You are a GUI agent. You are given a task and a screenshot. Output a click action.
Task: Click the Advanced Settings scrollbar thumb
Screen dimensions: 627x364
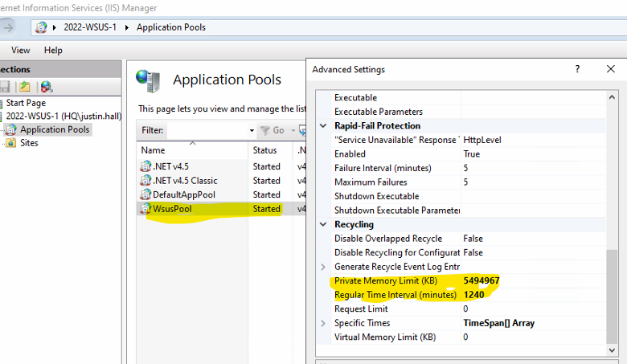[x=612, y=297]
